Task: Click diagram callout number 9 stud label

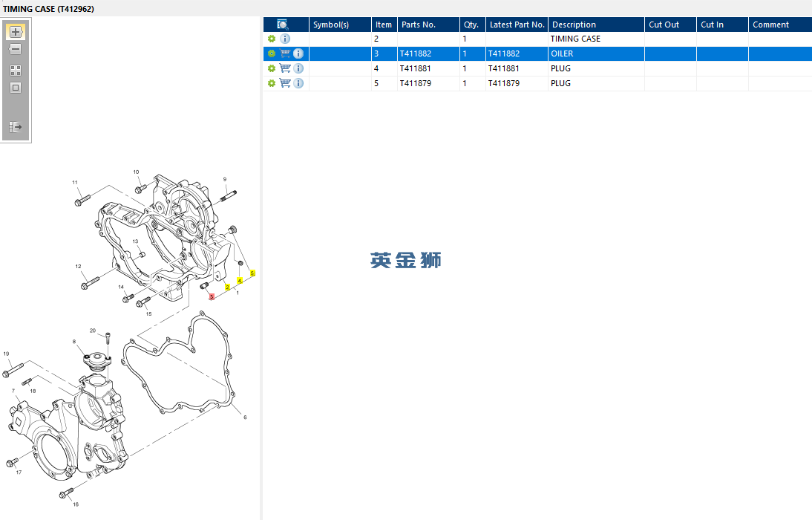Action: pyautogui.click(x=225, y=179)
